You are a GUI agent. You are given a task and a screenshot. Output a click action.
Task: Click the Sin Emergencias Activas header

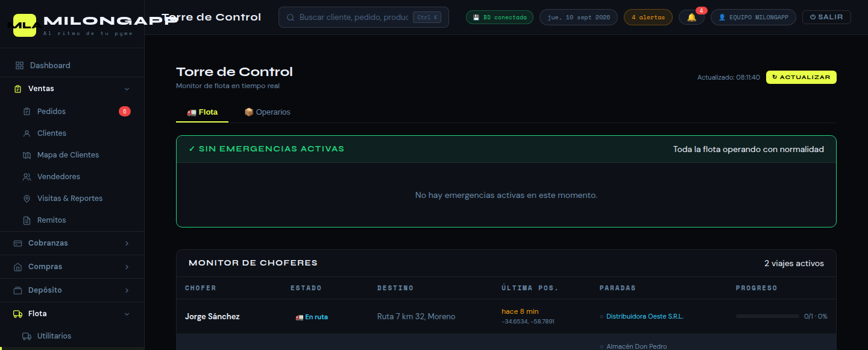(x=266, y=149)
